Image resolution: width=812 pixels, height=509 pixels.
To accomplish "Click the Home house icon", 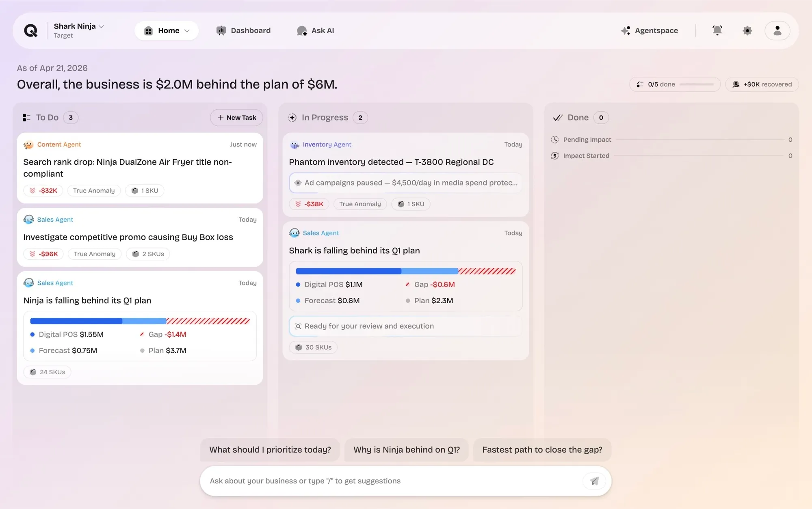I will click(x=148, y=31).
